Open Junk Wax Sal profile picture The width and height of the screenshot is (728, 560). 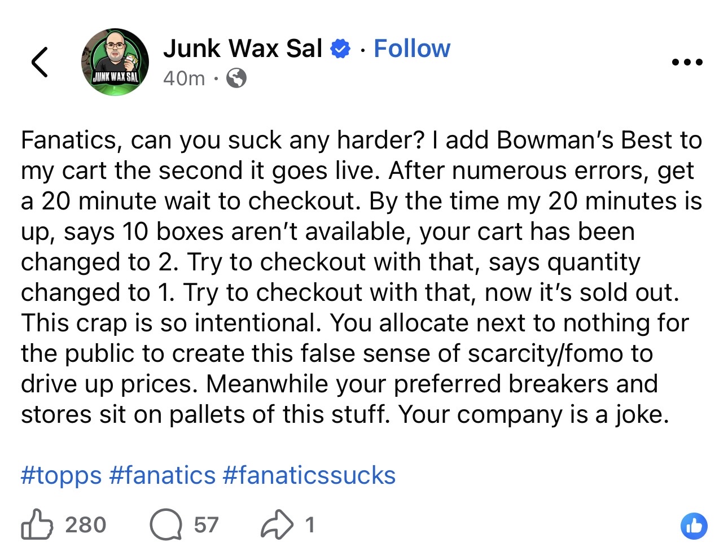coord(115,62)
